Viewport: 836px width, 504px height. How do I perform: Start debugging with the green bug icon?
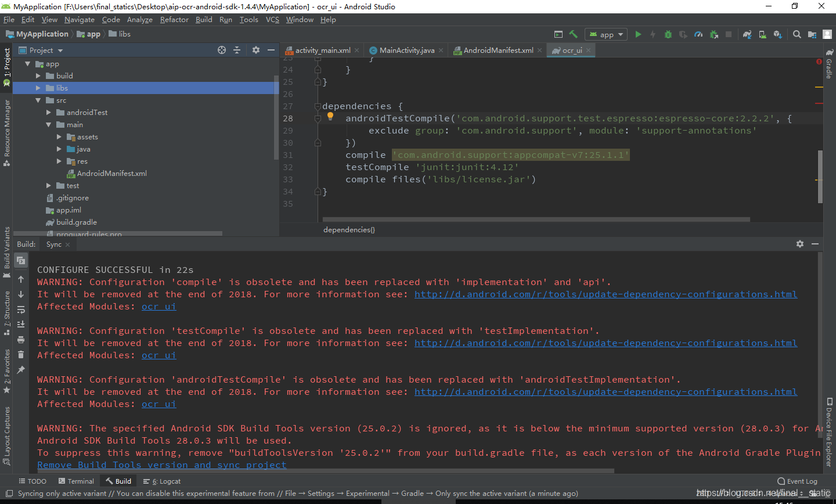pyautogui.click(x=668, y=34)
